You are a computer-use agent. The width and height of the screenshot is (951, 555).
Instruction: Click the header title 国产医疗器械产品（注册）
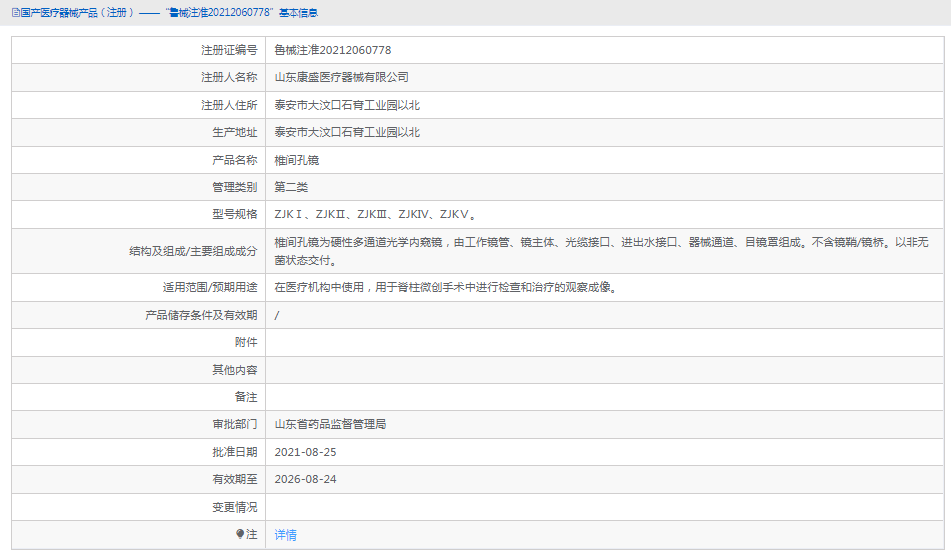click(78, 13)
